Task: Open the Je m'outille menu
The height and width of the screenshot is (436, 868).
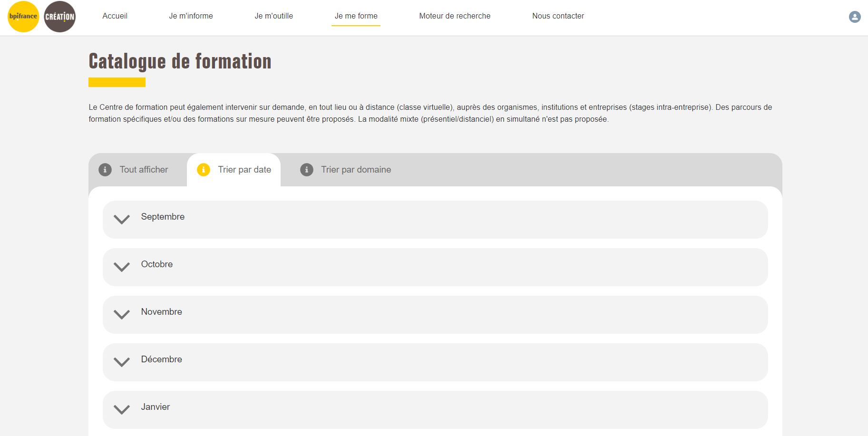Action: click(x=274, y=16)
